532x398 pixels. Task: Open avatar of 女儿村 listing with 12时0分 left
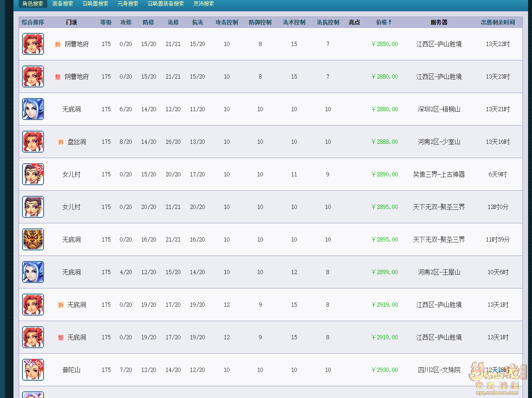(x=33, y=207)
